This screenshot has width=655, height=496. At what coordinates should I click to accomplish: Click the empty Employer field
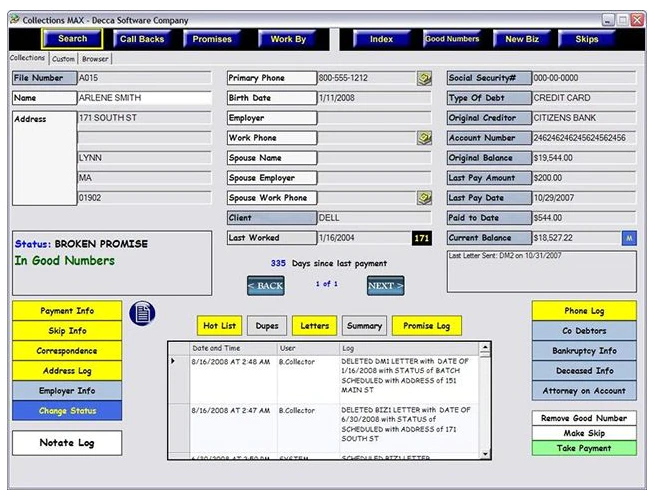coord(374,118)
